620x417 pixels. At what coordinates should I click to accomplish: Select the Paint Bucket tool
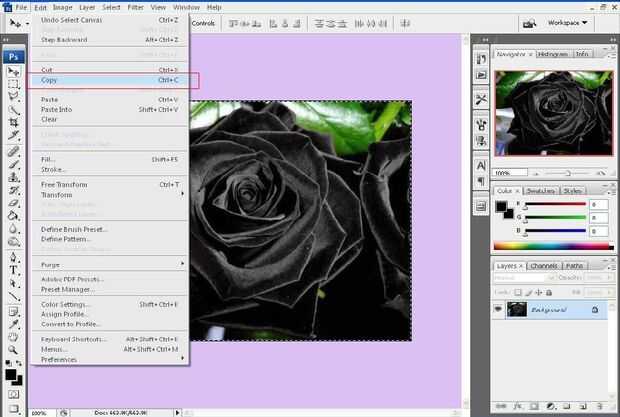point(13,216)
